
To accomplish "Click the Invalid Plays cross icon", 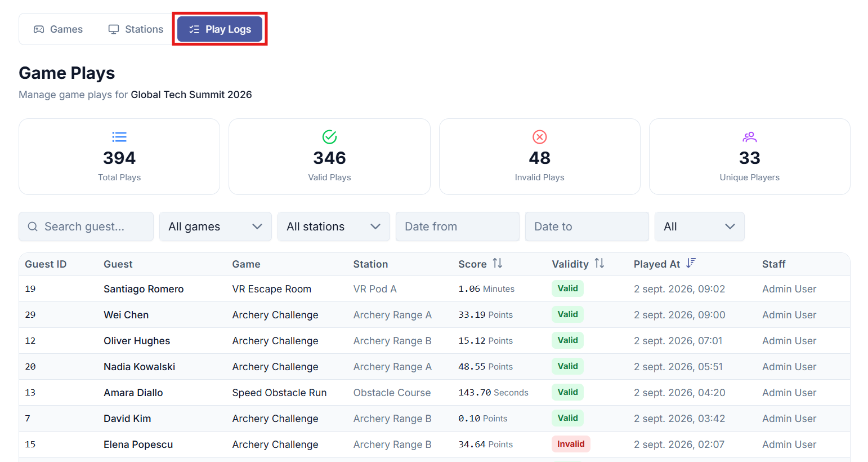I will coord(539,137).
